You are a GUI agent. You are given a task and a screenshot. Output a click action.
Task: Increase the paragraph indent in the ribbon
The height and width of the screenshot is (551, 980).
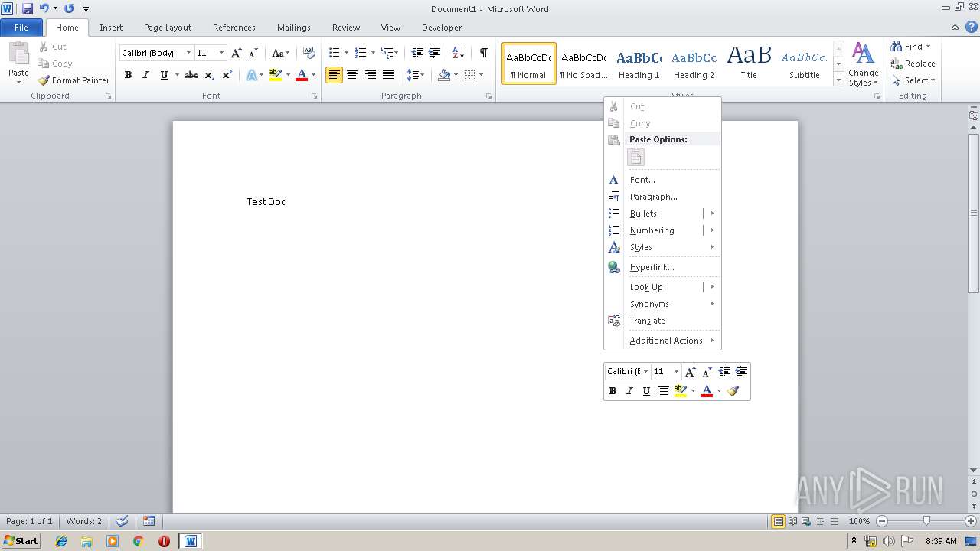point(435,53)
